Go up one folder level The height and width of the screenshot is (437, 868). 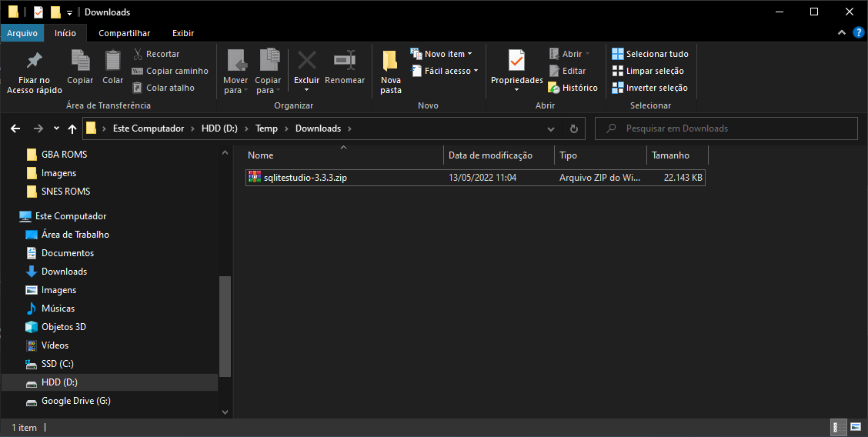(72, 128)
